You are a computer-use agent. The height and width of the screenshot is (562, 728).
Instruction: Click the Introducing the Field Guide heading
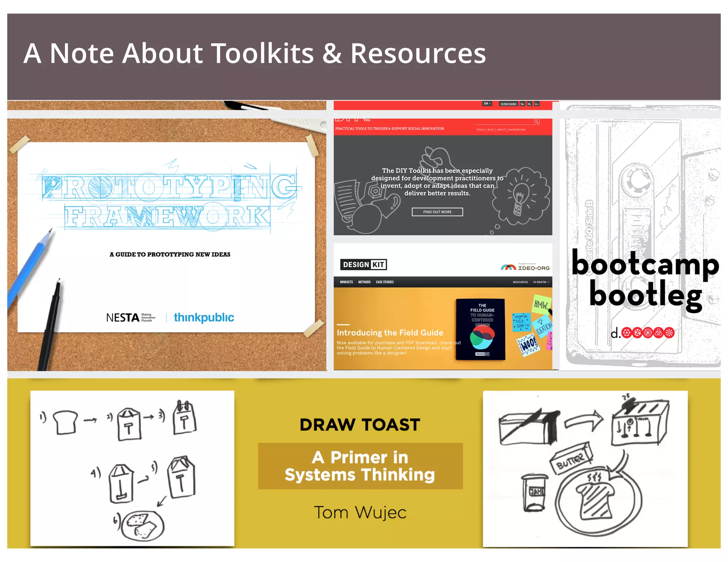[390, 333]
